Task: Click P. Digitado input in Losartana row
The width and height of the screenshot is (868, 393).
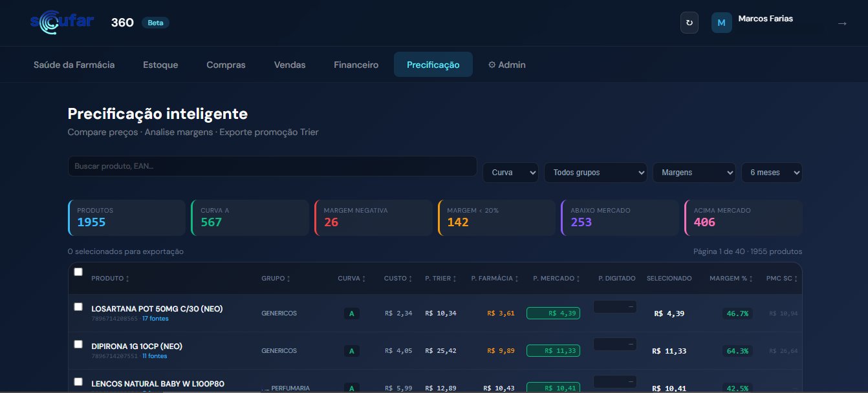Action: pyautogui.click(x=615, y=307)
